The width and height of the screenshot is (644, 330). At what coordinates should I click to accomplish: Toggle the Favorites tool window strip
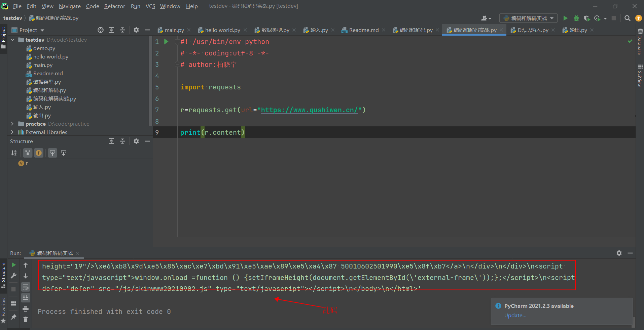[3, 311]
